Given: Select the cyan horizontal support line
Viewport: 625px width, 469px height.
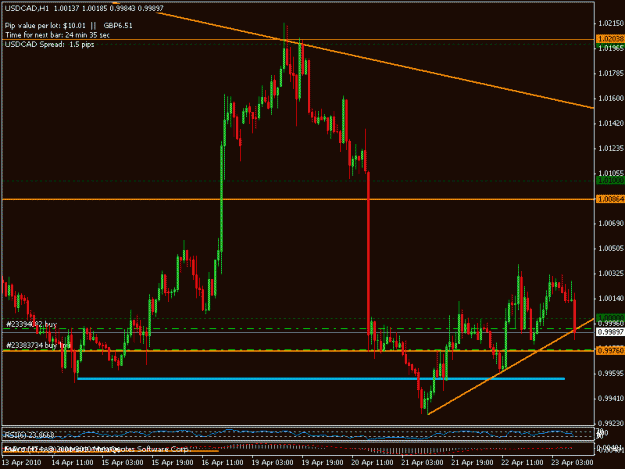Looking at the screenshot, I should (x=321, y=379).
